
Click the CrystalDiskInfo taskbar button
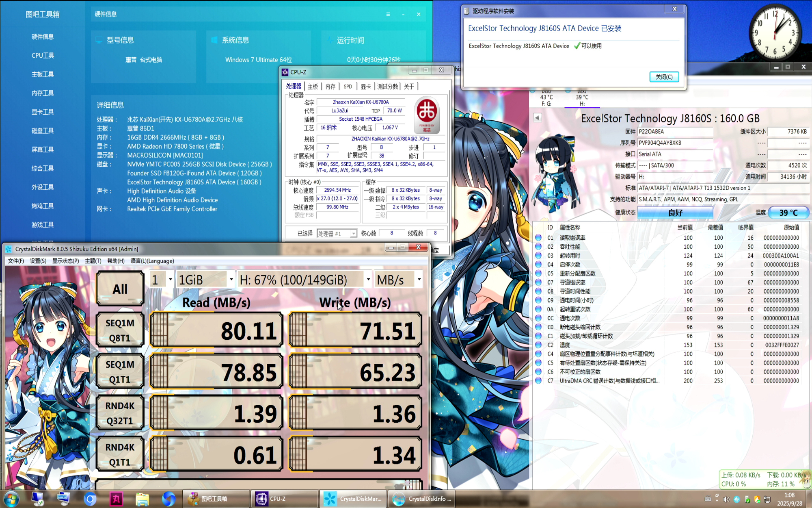point(421,499)
